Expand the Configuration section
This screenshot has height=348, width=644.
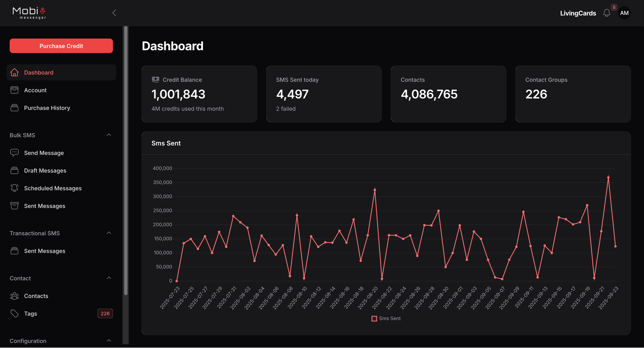click(109, 341)
